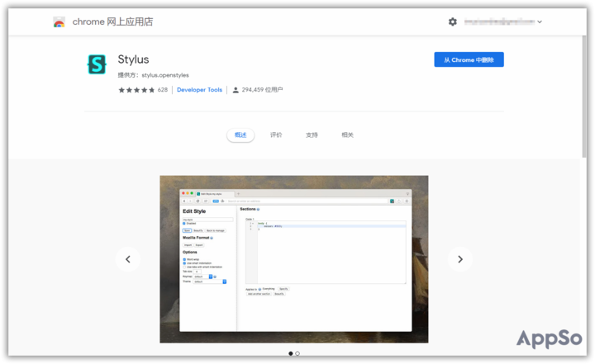Switch to the 评价 tab
Image resolution: width=595 pixels, height=364 pixels.
pos(276,135)
